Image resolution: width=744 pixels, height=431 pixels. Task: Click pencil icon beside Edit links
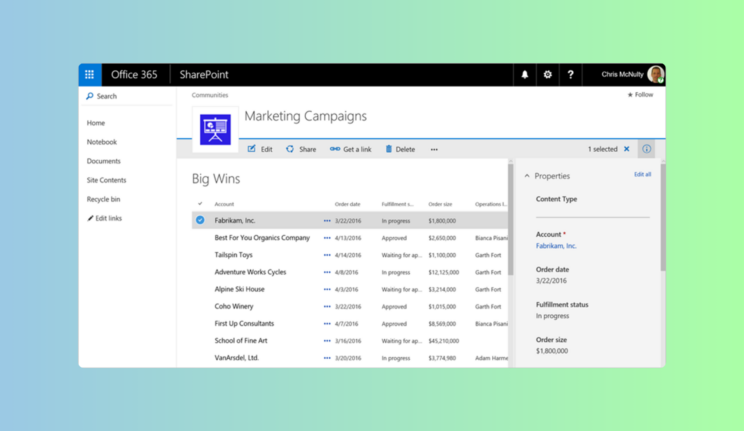click(90, 218)
